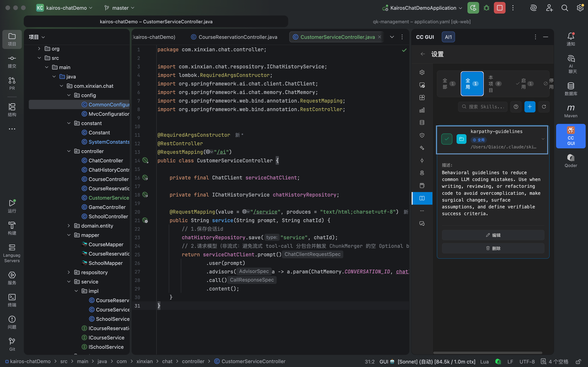This screenshot has height=367, width=588.
Task: Click the 搜索 Skills search field
Action: pyautogui.click(x=483, y=107)
